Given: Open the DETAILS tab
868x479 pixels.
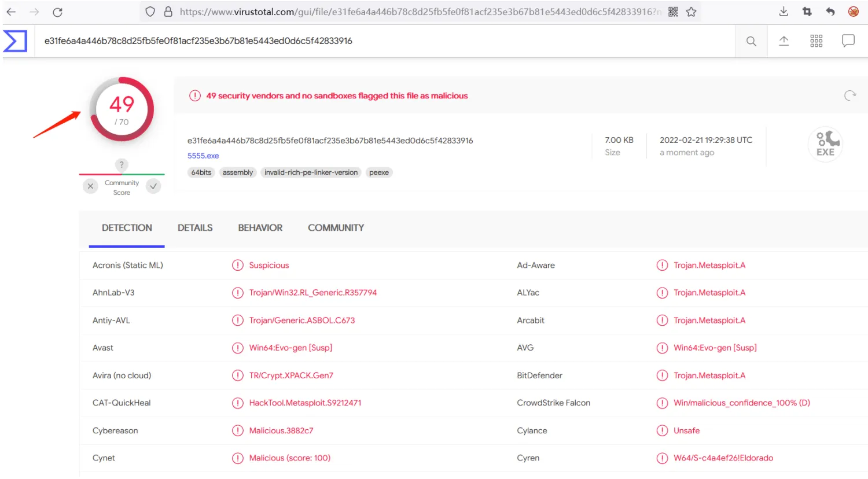Looking at the screenshot, I should point(195,228).
